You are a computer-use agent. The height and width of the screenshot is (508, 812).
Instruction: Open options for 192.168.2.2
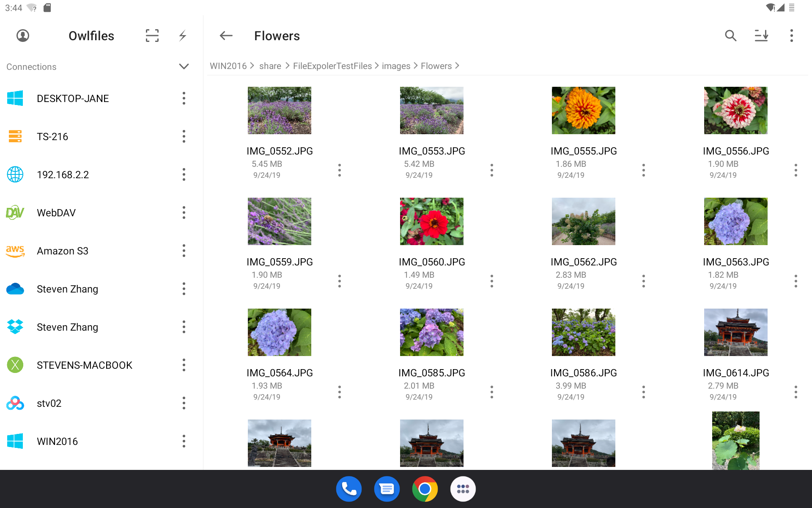click(184, 174)
